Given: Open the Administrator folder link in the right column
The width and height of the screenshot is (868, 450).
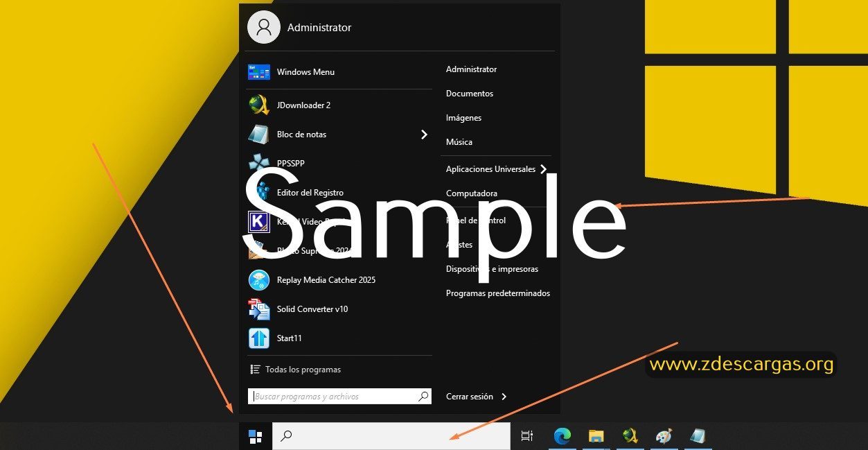Looking at the screenshot, I should pyautogui.click(x=471, y=69).
